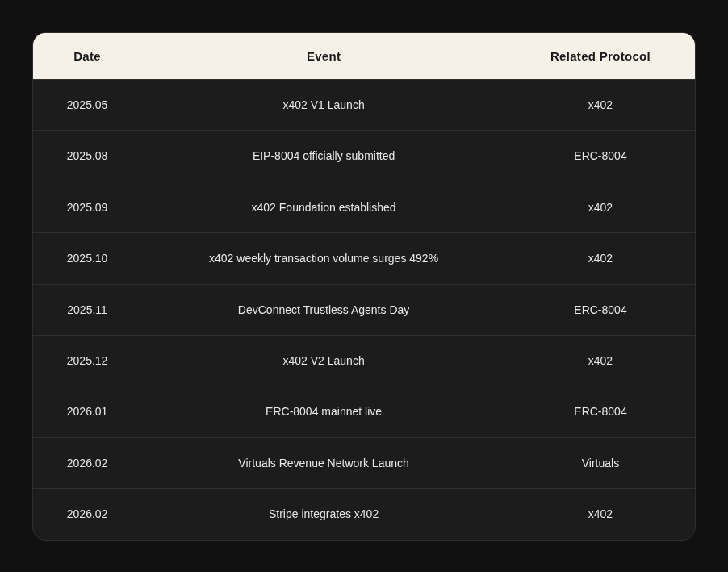
Task: Select the 2025.11 date cell
Action: (x=87, y=310)
